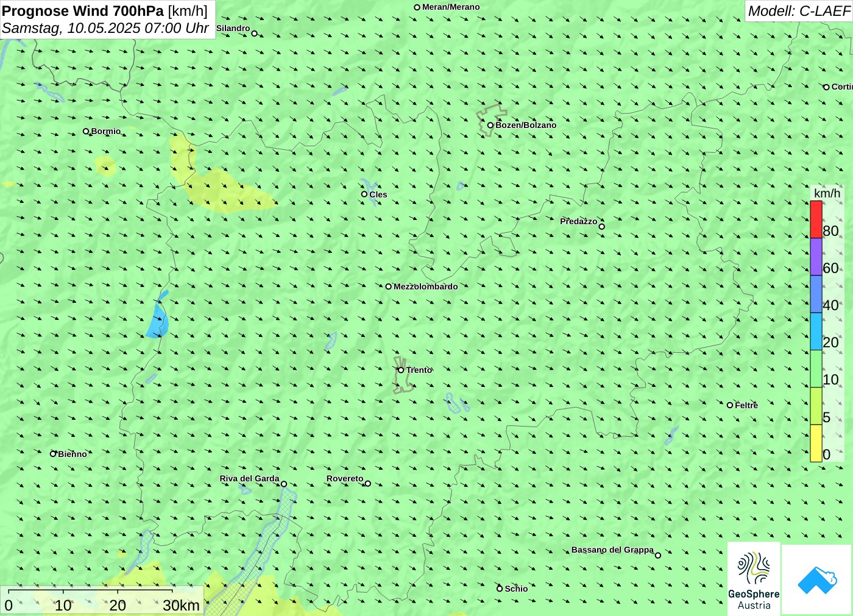853x616 pixels.
Task: Select the Meran/Merano city marker
Action: click(417, 7)
